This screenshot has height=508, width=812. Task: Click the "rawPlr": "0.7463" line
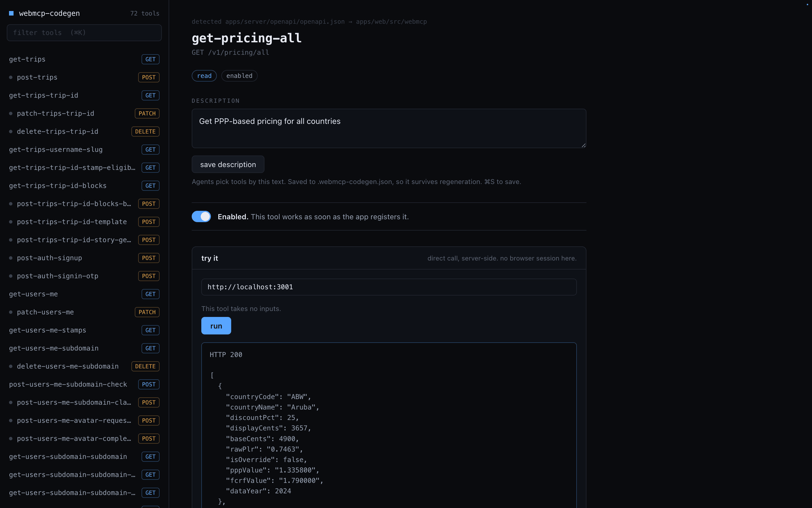[x=264, y=449]
